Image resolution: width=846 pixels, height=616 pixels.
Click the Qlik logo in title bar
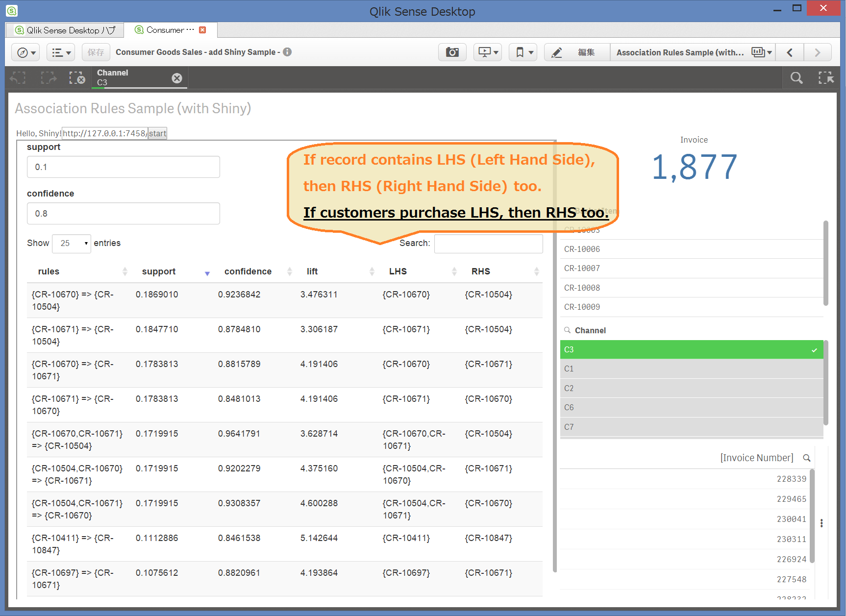coord(12,10)
